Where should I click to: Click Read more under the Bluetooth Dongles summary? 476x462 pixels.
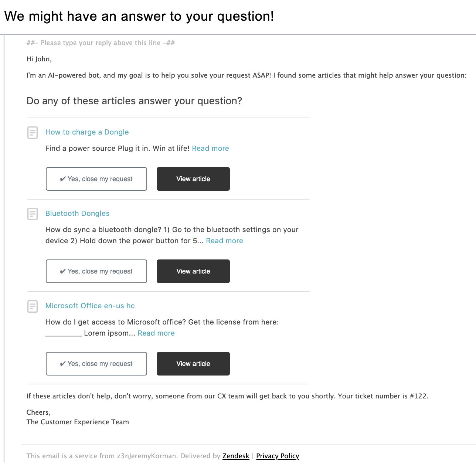224,241
